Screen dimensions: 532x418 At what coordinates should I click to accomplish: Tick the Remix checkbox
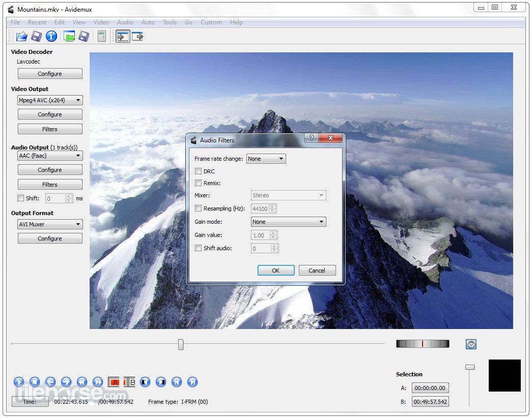pos(198,183)
